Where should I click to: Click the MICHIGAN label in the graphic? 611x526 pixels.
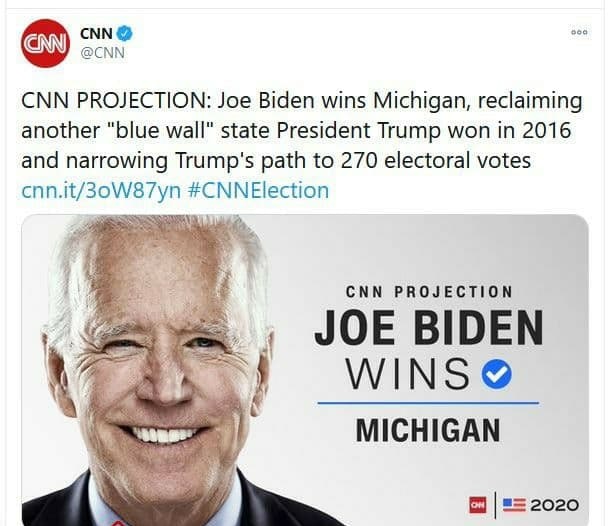click(x=428, y=430)
